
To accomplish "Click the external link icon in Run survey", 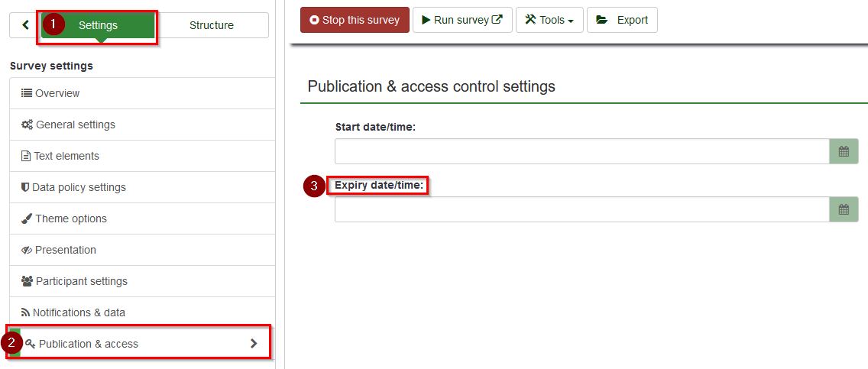I will [x=497, y=19].
